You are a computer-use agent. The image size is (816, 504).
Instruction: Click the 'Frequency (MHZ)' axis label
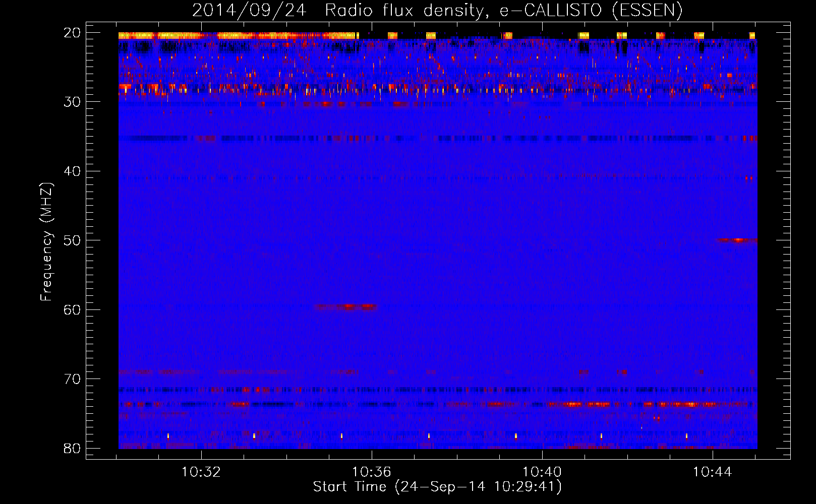[46, 242]
